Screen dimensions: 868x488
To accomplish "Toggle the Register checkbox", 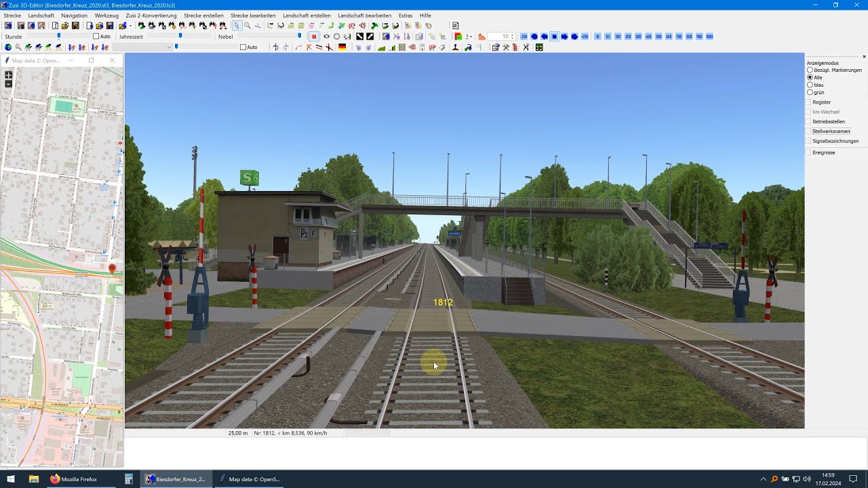I will (808, 102).
